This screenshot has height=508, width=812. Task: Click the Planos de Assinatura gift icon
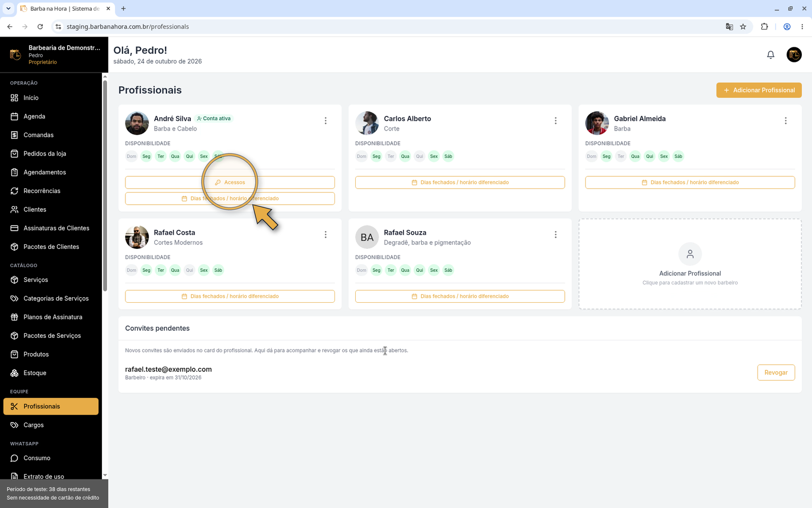pos(14,317)
